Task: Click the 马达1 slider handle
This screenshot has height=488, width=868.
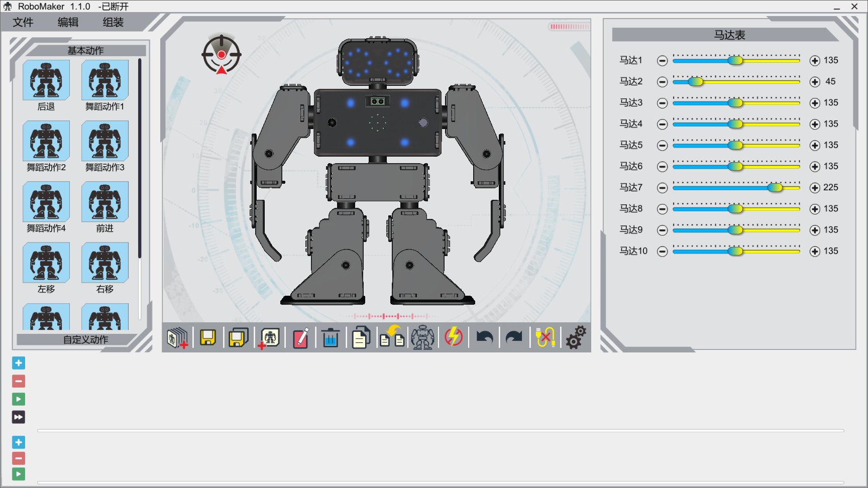Action: click(x=735, y=61)
